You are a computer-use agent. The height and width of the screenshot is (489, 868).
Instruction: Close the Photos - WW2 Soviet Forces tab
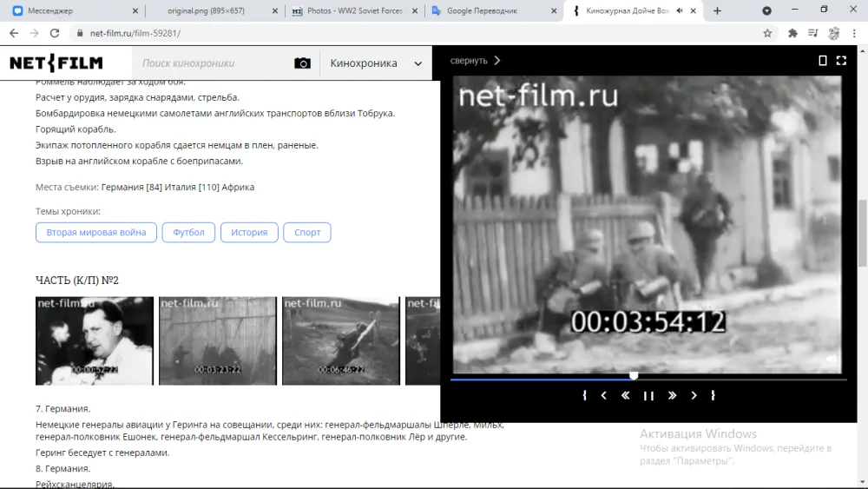pyautogui.click(x=415, y=11)
